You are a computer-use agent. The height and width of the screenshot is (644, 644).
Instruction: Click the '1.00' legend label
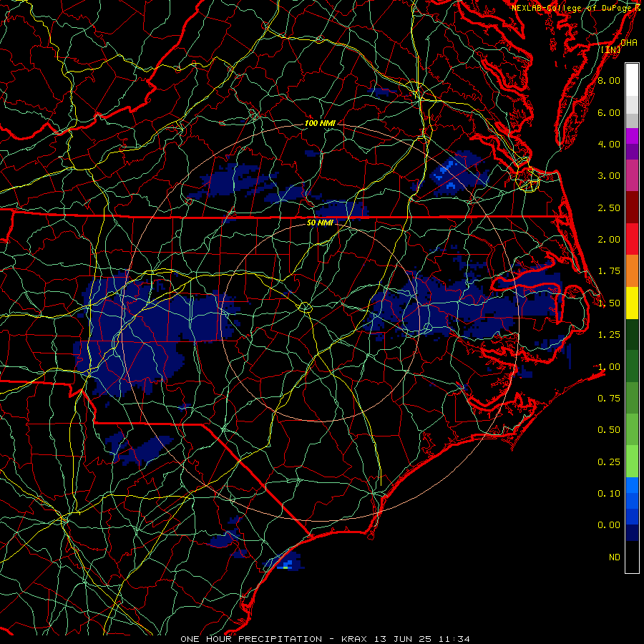point(609,367)
